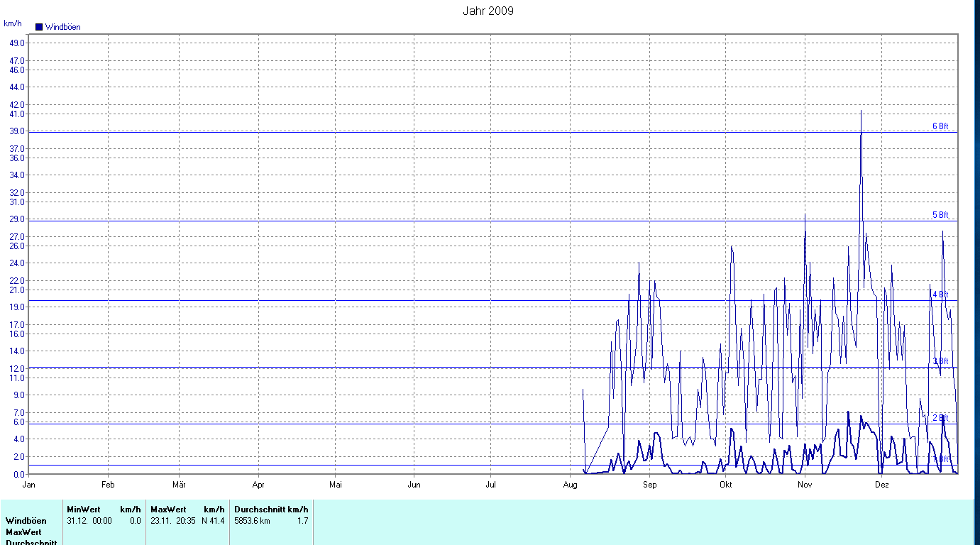Click the 9.0 y-axis tick label
980x545 pixels.
click(x=20, y=395)
